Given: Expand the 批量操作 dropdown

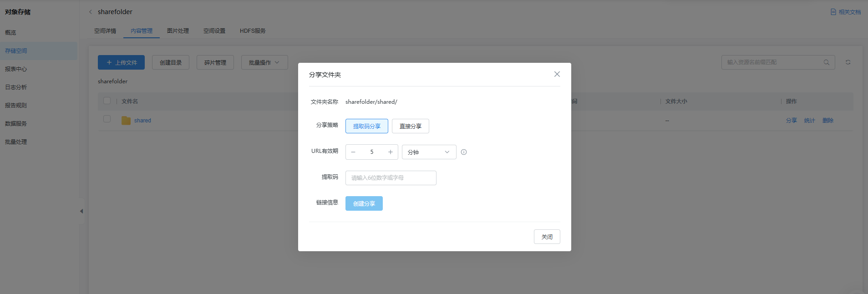Looking at the screenshot, I should pos(264,62).
